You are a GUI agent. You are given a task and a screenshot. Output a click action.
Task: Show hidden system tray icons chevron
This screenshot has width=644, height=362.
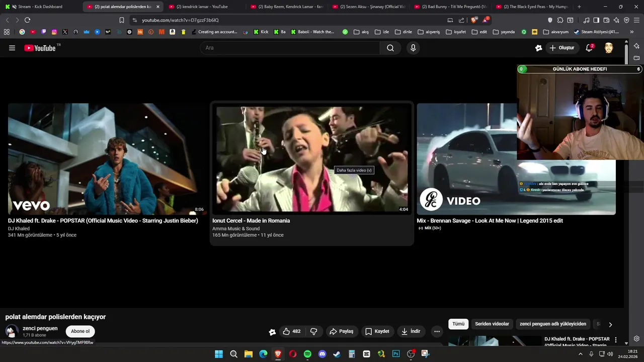[x=580, y=354]
